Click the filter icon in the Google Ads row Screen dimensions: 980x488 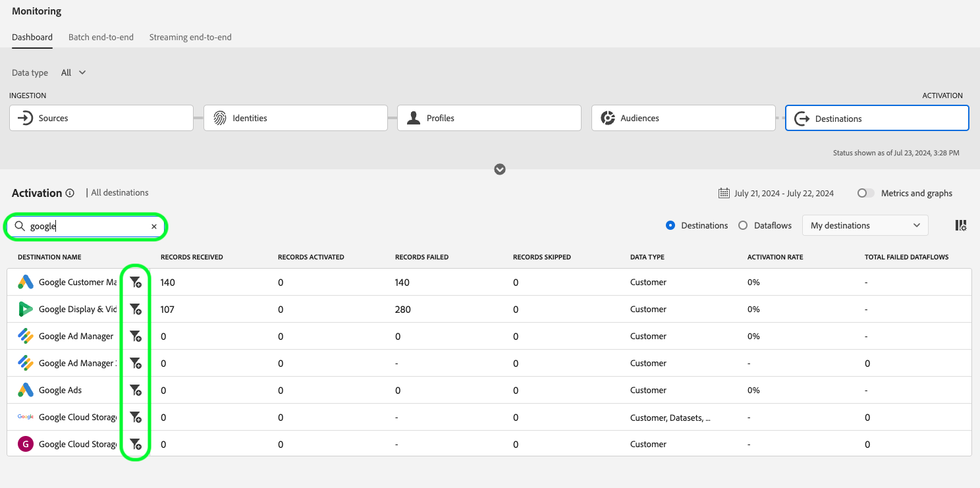[x=135, y=391]
